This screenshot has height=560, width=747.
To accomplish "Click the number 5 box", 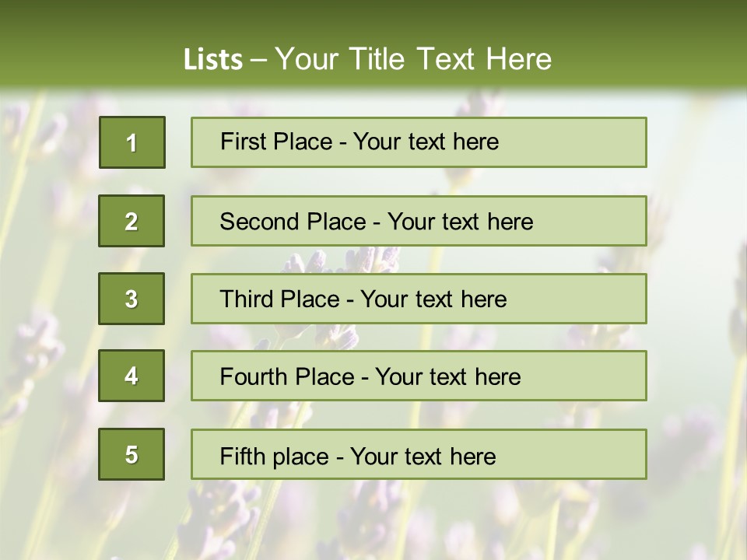I will [132, 454].
